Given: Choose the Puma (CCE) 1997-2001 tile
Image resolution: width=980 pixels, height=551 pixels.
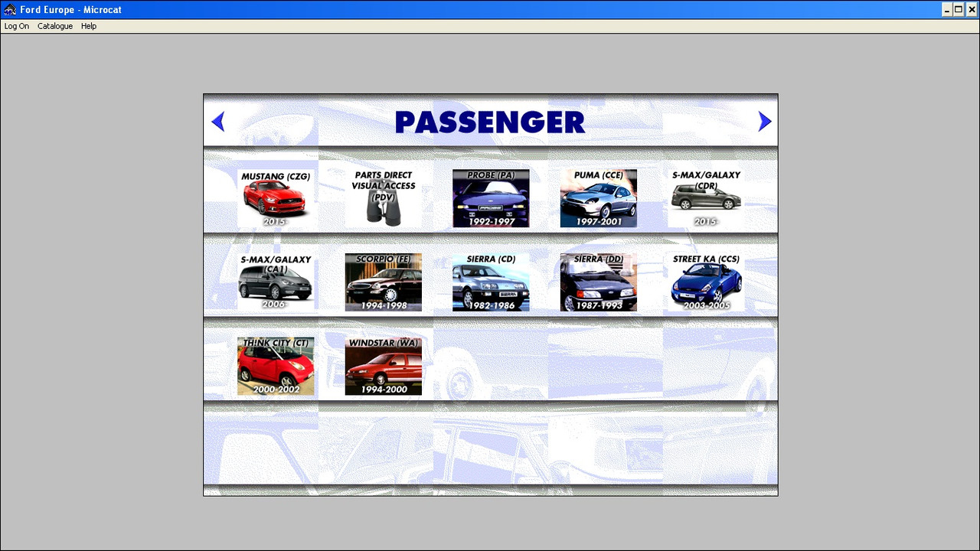Looking at the screenshot, I should tap(599, 198).
